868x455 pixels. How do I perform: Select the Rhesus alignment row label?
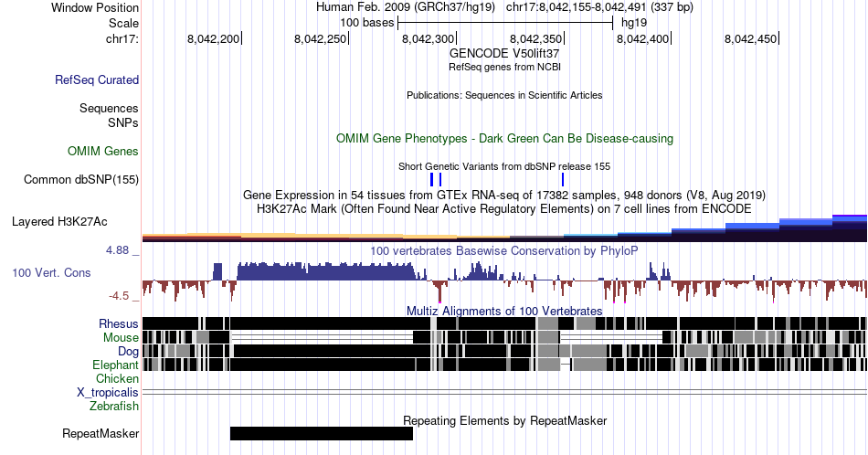[x=119, y=323]
